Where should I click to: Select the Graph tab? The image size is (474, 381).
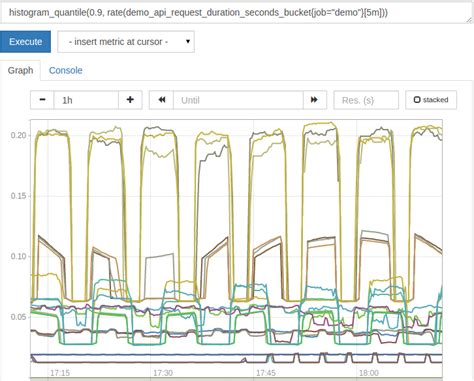click(x=20, y=70)
